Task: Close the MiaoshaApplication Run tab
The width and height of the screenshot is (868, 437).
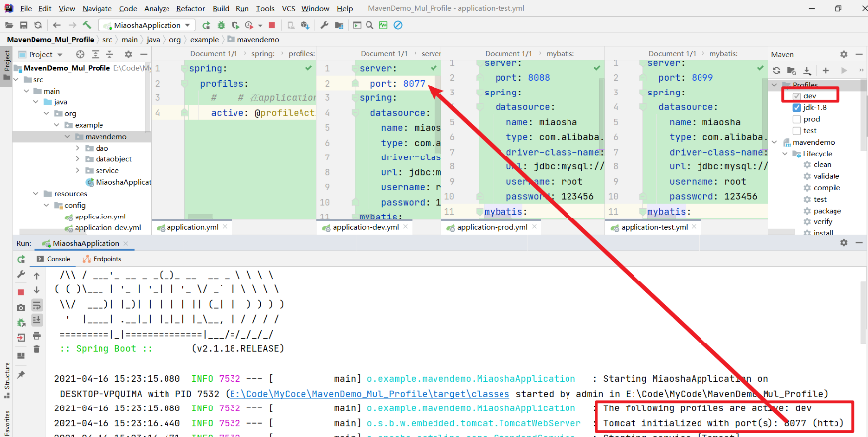Action: (125, 243)
